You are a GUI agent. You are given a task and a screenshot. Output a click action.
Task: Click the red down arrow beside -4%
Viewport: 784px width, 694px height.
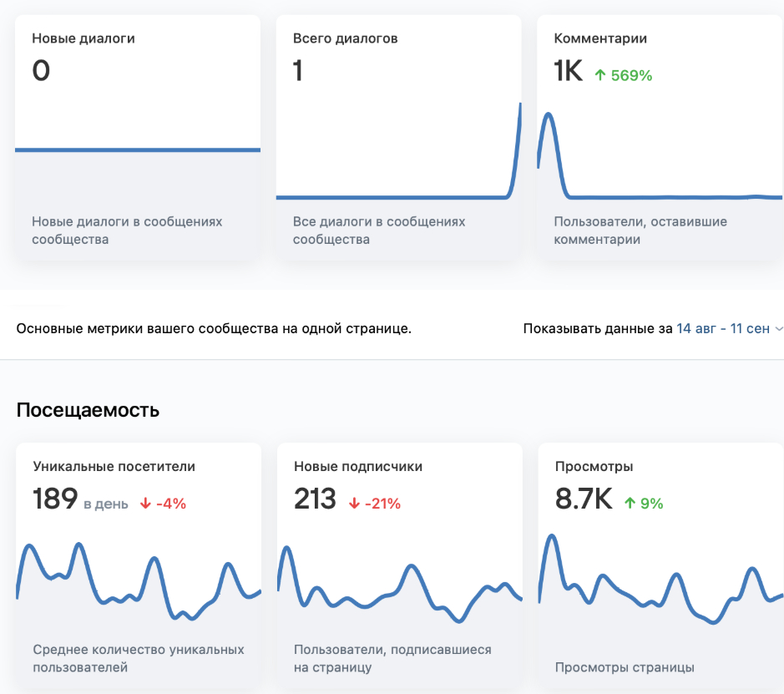coord(145,504)
